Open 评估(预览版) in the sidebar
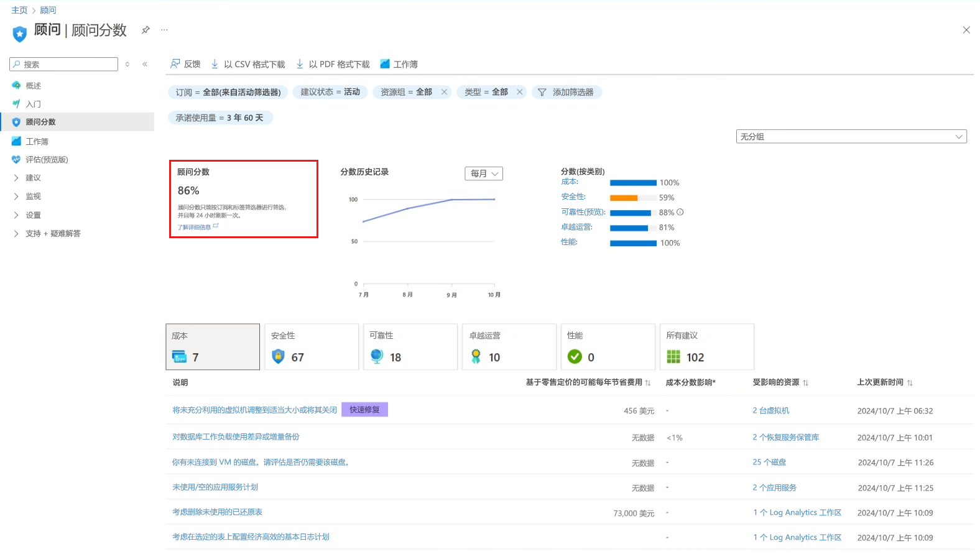This screenshot has height=559, width=980. [47, 160]
